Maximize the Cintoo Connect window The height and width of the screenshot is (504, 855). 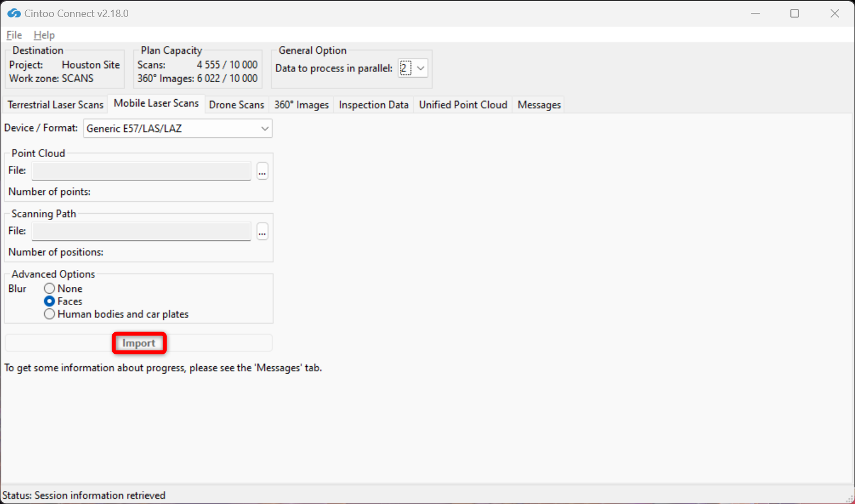click(795, 14)
